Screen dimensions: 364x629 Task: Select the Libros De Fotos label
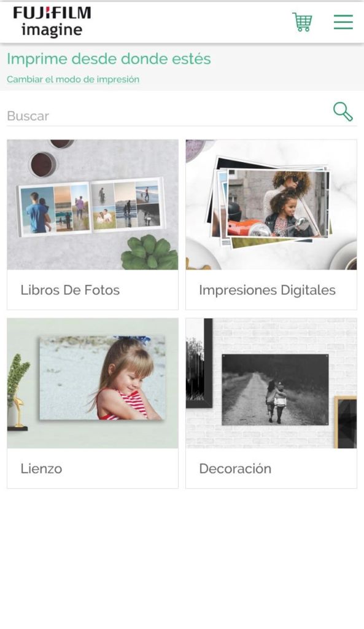pyautogui.click(x=70, y=290)
